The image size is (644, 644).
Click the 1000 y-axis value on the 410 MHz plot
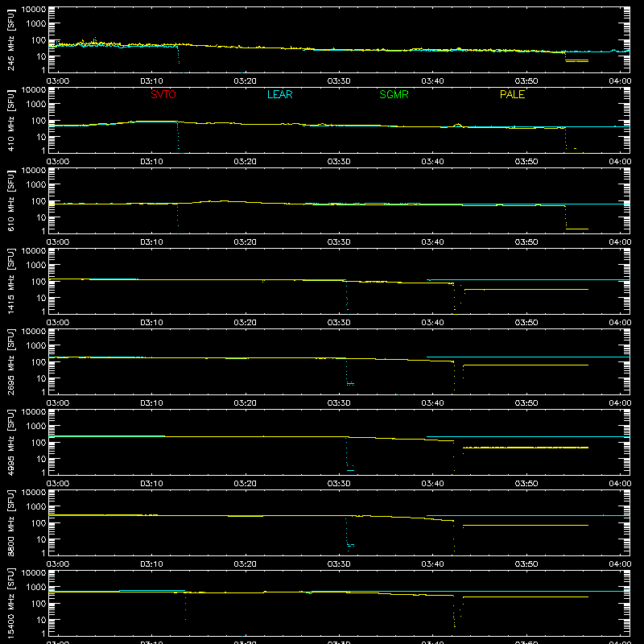[36, 105]
